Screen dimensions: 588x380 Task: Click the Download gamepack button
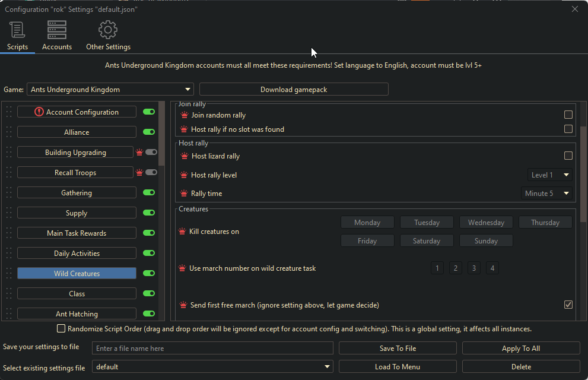click(294, 90)
